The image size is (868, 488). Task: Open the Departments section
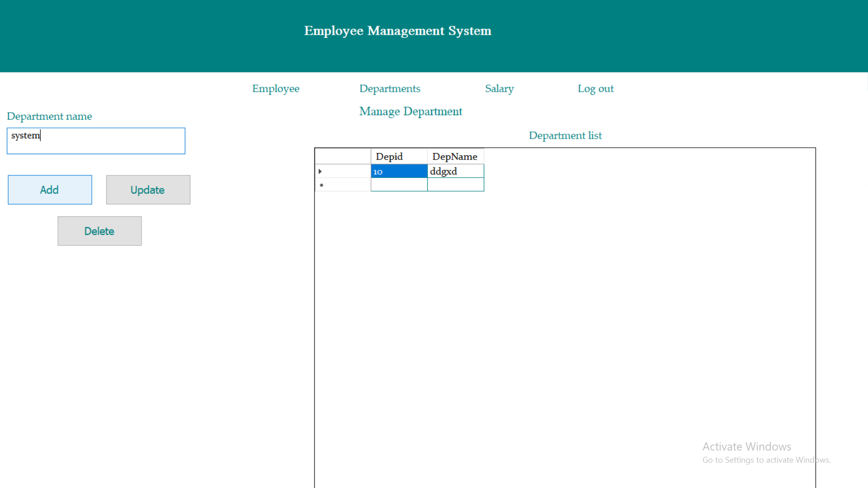[390, 89]
